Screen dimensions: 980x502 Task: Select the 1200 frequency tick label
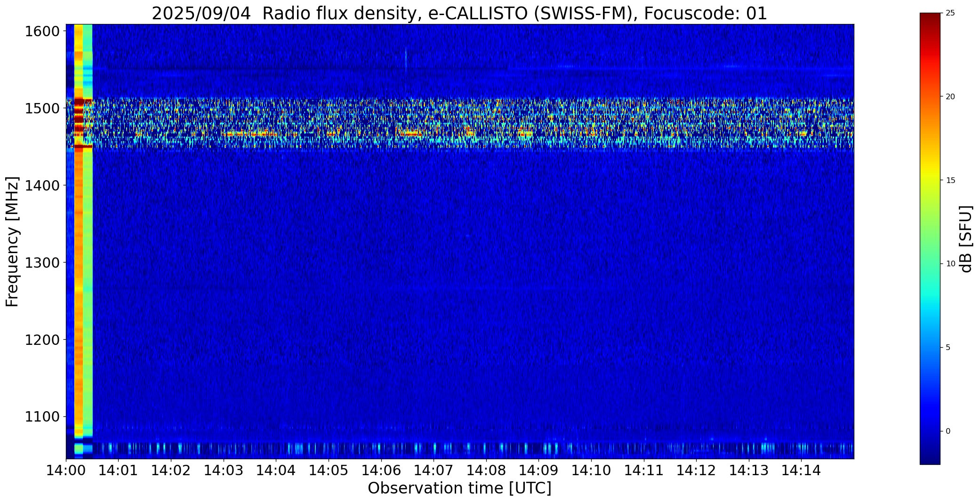pos(42,340)
